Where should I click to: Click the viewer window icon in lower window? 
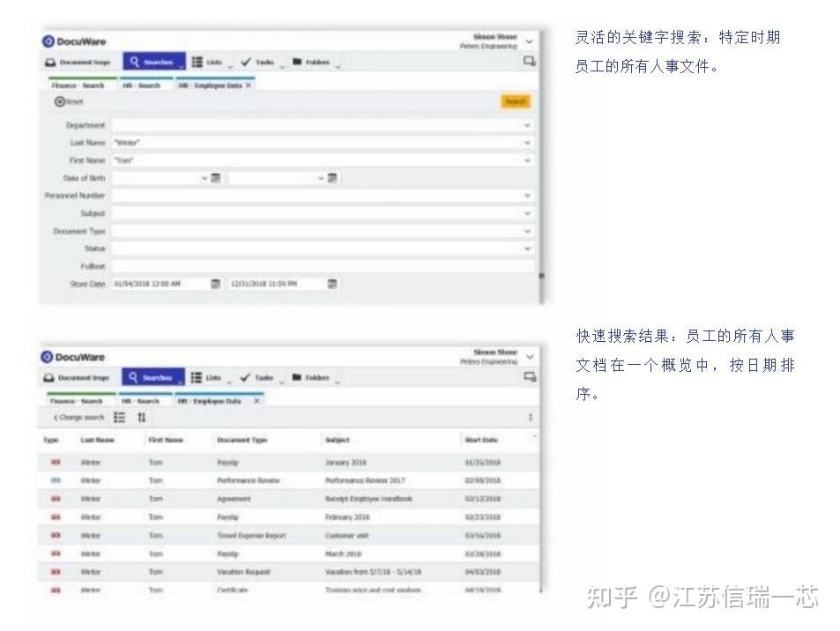(x=530, y=377)
